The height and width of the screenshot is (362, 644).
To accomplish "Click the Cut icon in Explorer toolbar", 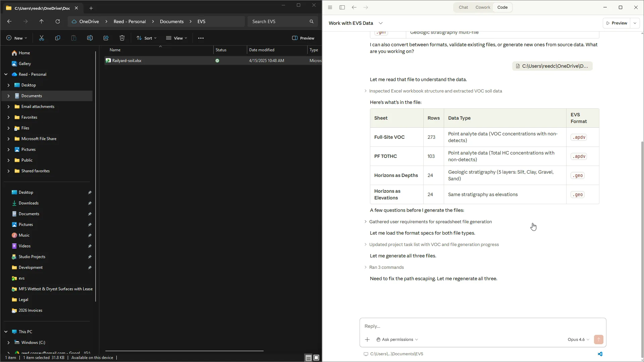I will pyautogui.click(x=42, y=38).
